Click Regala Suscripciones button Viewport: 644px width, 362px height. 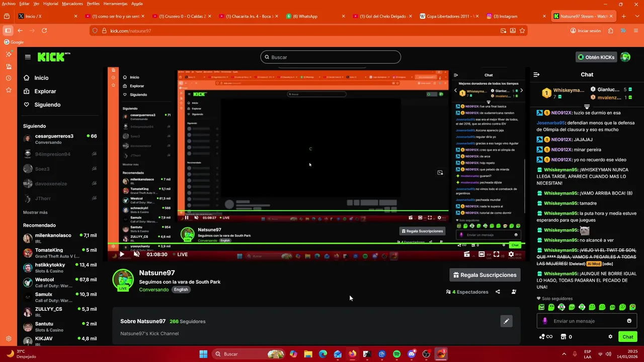pyautogui.click(x=485, y=275)
